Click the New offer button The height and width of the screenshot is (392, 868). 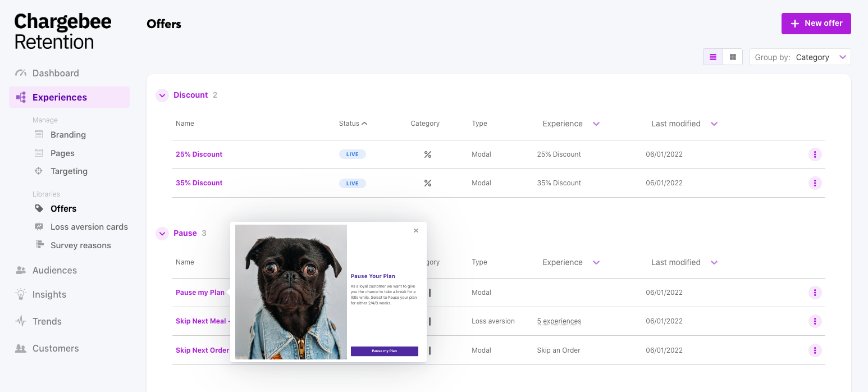point(816,24)
